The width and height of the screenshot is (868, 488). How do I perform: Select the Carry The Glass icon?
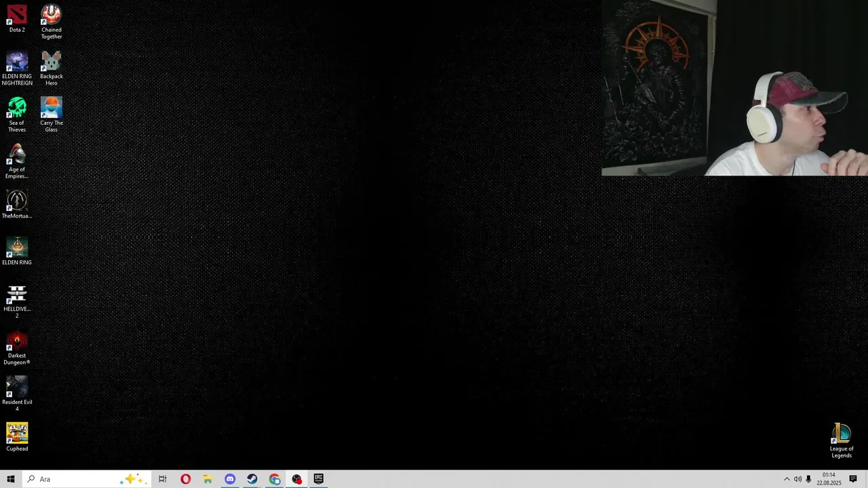[51, 115]
